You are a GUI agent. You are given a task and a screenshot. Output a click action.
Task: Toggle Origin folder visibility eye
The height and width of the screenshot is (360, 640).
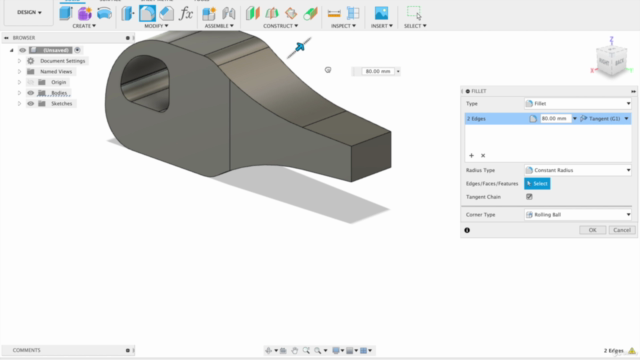[x=31, y=82]
